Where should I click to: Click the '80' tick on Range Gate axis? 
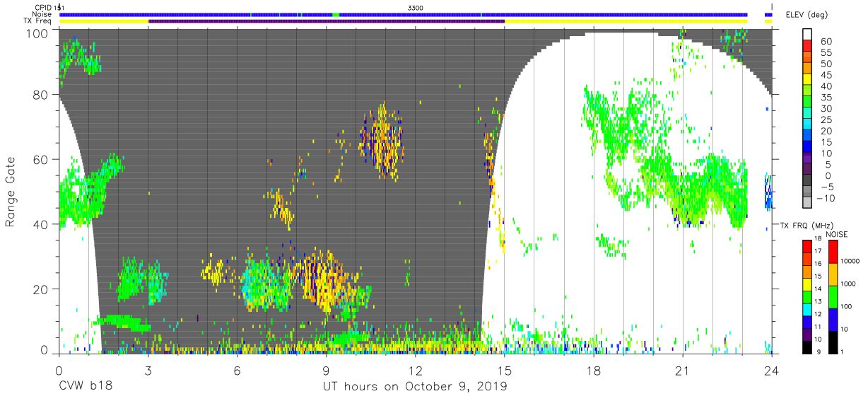[40, 95]
